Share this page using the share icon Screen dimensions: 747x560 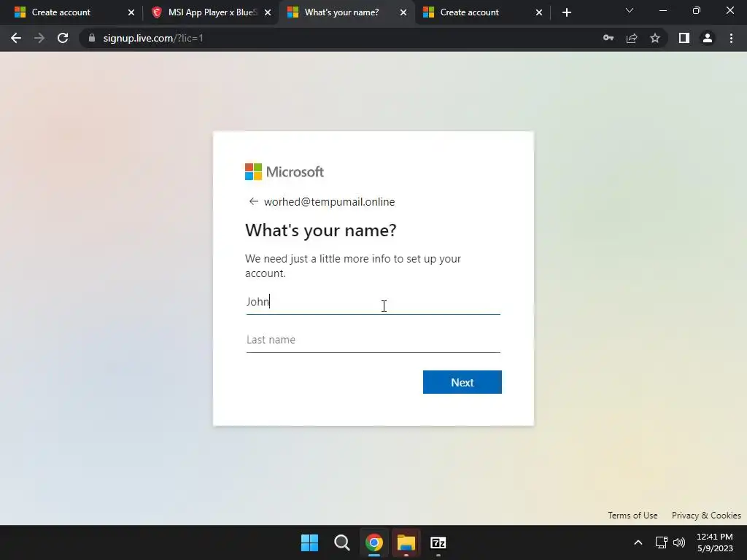(x=632, y=38)
